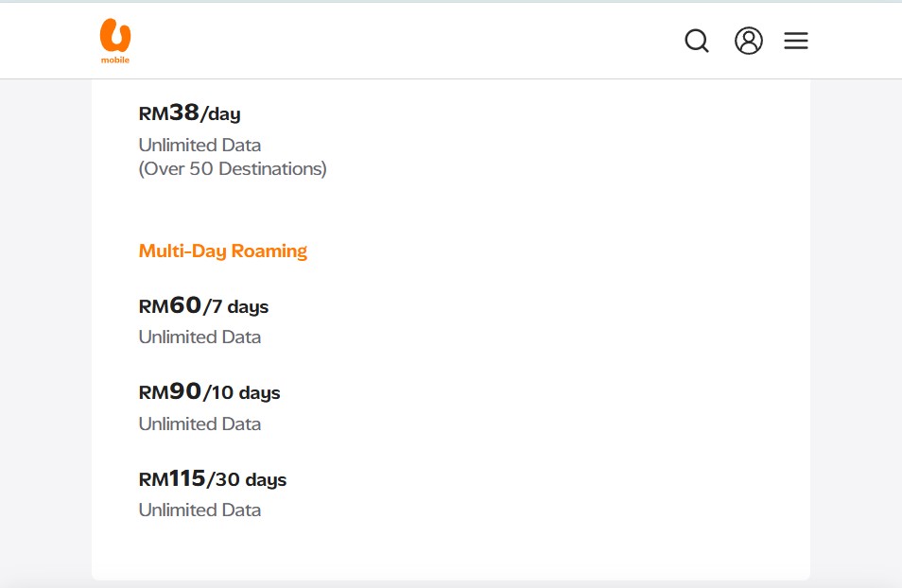Click Unlimited Data under RM90/10 days
This screenshot has height=588, width=902.
199,424
